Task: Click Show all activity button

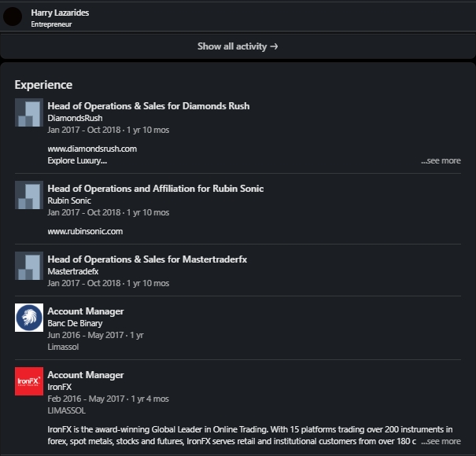Action: (x=238, y=46)
